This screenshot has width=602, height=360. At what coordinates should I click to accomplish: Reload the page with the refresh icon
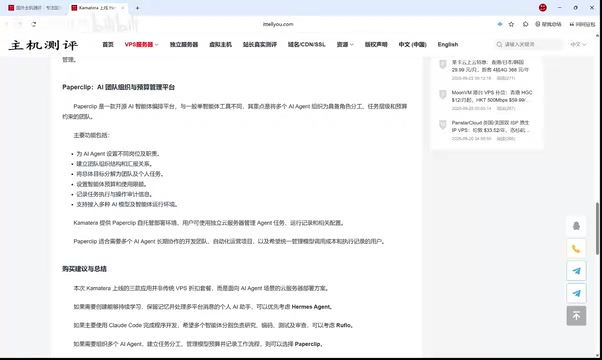(x=34, y=24)
